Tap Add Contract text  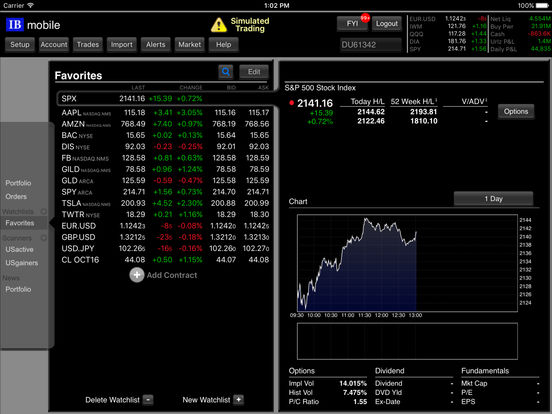172,275
